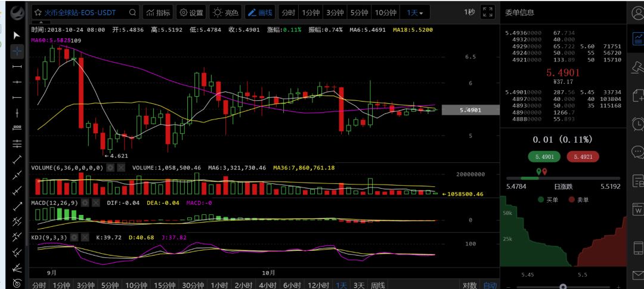Screen dimensions: 644x289
Task: Select 1分钟 in top toolbar
Action: [311, 13]
